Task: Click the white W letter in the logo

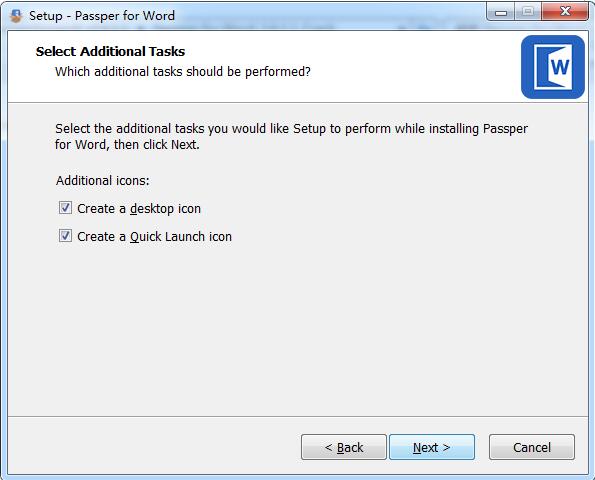Action: coord(560,68)
